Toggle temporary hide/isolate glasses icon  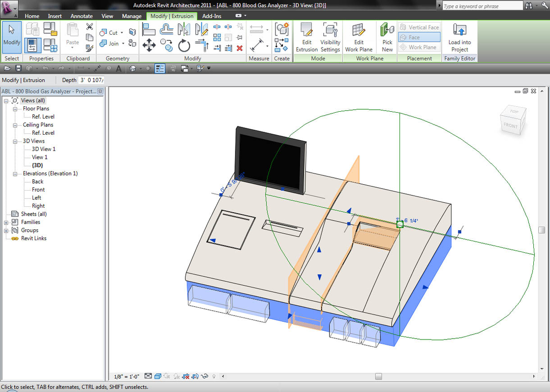204,376
